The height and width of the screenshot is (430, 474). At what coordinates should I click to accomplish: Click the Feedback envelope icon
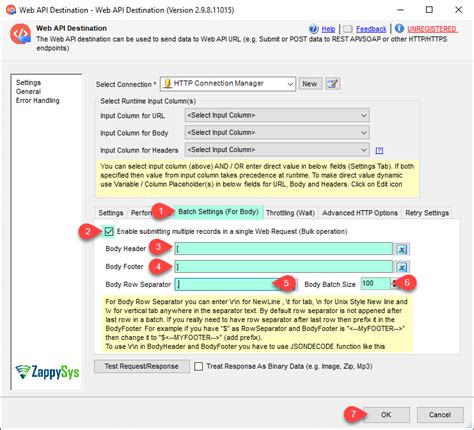348,29
